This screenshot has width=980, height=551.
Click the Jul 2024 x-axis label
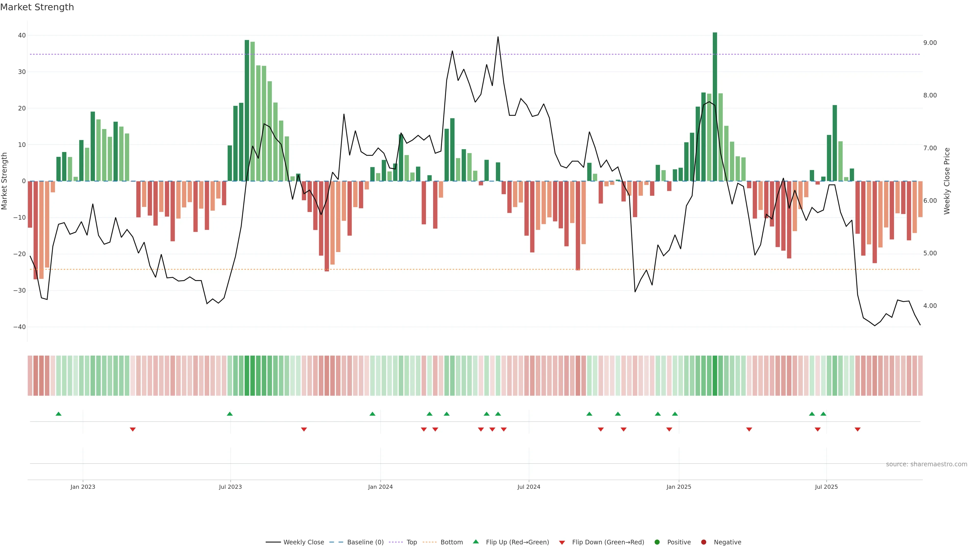click(529, 487)
